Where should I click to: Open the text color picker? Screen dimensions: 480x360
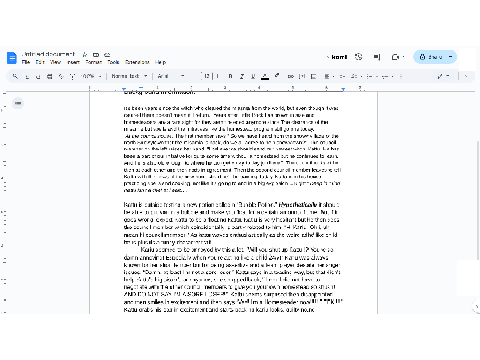click(x=265, y=76)
